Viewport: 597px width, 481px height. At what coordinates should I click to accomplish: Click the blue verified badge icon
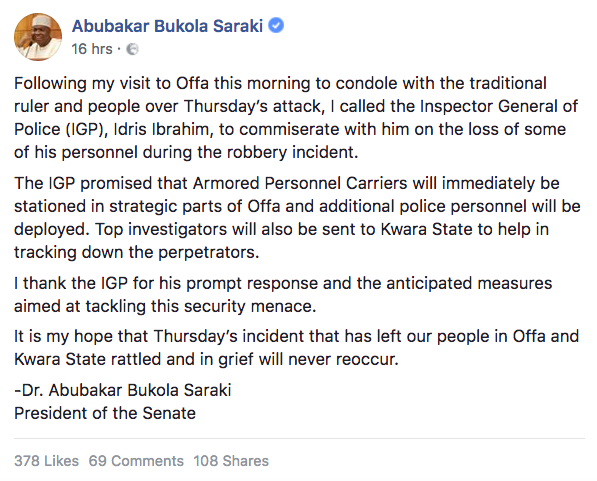point(276,26)
